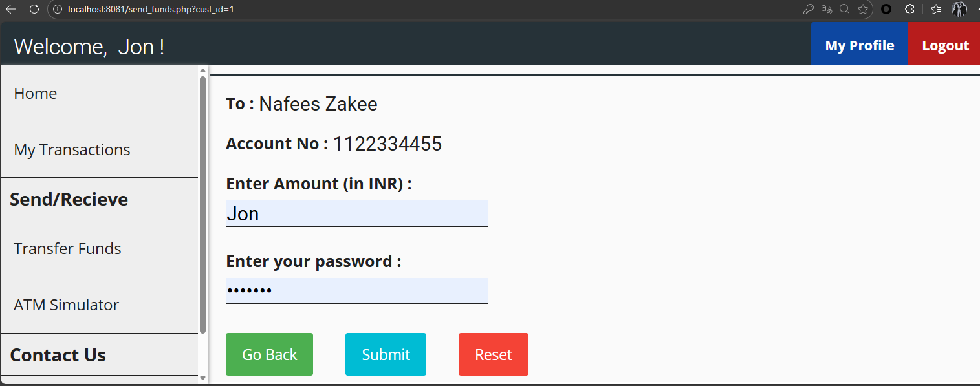Open the favorites list icon

936,9
